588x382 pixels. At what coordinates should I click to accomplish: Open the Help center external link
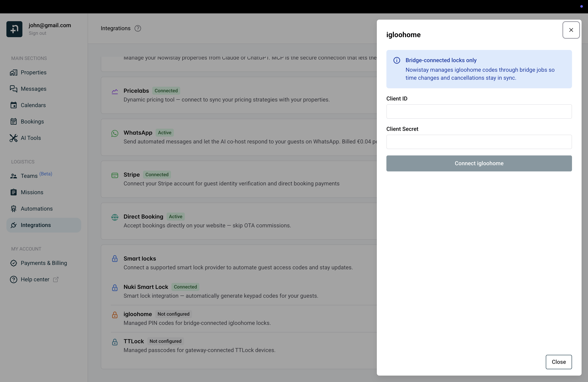tap(55, 279)
